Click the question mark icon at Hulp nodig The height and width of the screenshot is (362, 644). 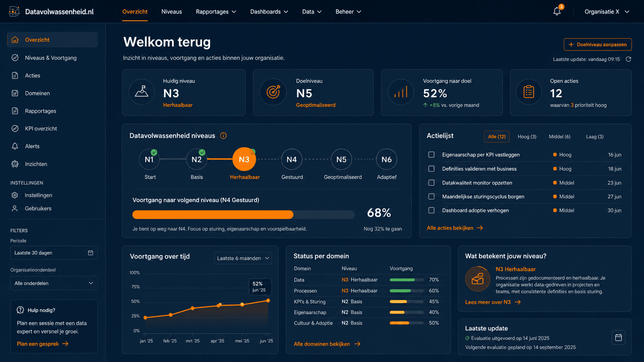[x=20, y=310]
